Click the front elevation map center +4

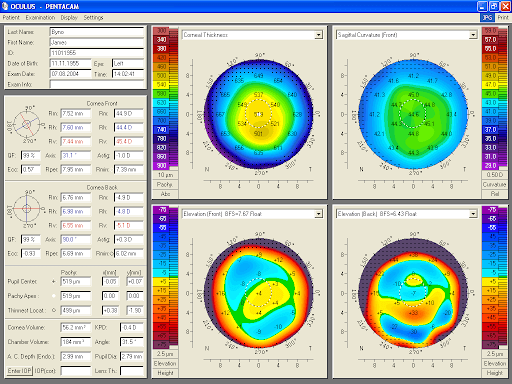[x=259, y=293]
